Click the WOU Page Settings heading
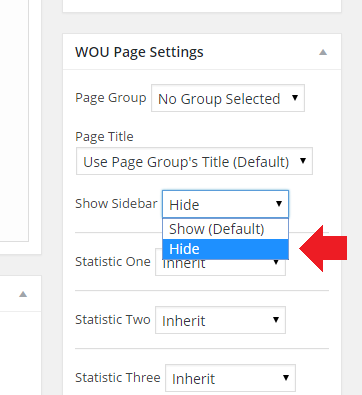The height and width of the screenshot is (395, 362). [x=139, y=52]
